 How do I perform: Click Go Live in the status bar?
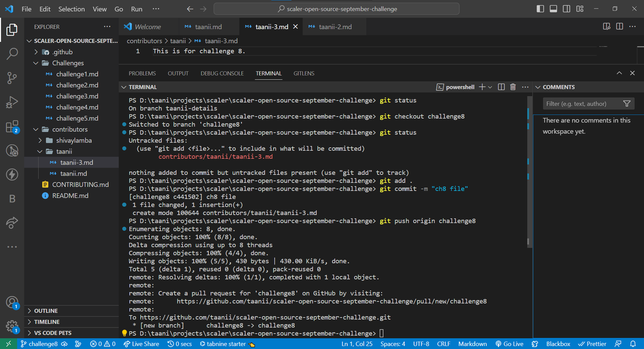pyautogui.click(x=509, y=344)
